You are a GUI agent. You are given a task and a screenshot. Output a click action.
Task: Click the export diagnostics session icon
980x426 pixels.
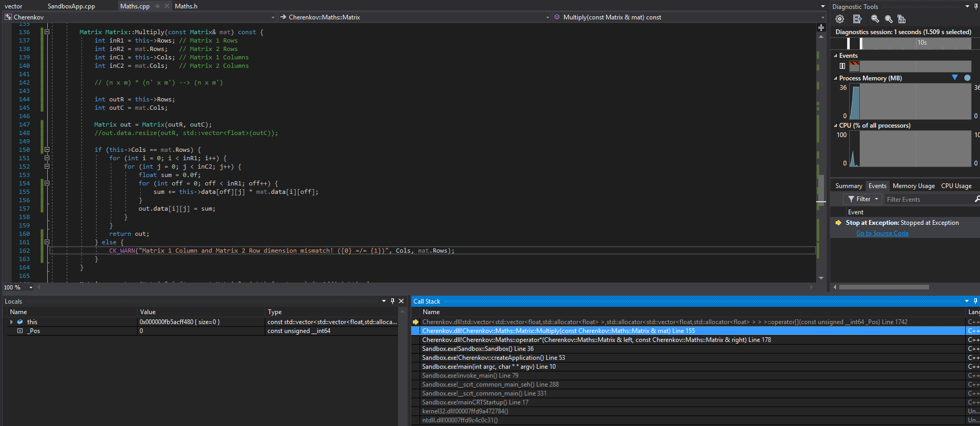click(x=857, y=19)
